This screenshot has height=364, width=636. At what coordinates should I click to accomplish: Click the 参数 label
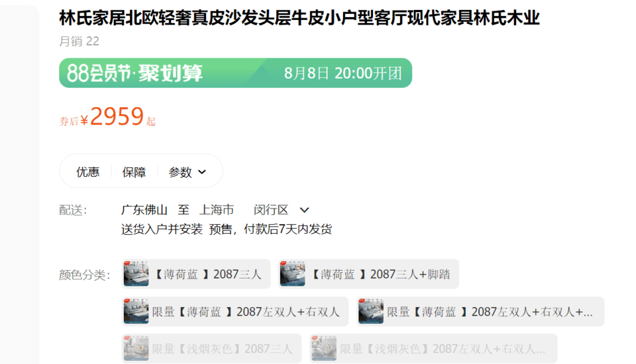[180, 172]
